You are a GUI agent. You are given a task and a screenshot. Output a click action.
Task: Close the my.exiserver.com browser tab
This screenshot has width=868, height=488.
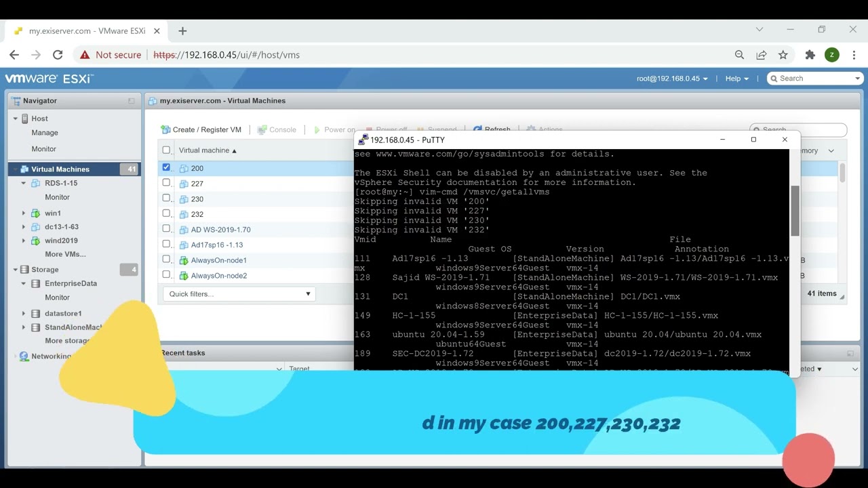pos(157,31)
